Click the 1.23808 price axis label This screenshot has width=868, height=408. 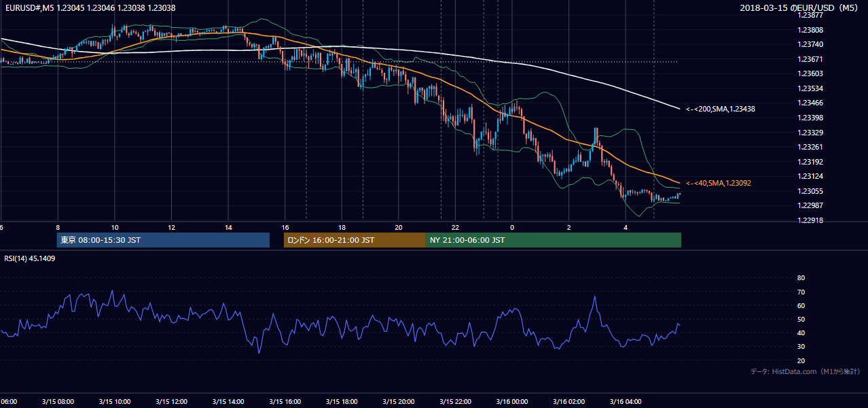pos(810,30)
